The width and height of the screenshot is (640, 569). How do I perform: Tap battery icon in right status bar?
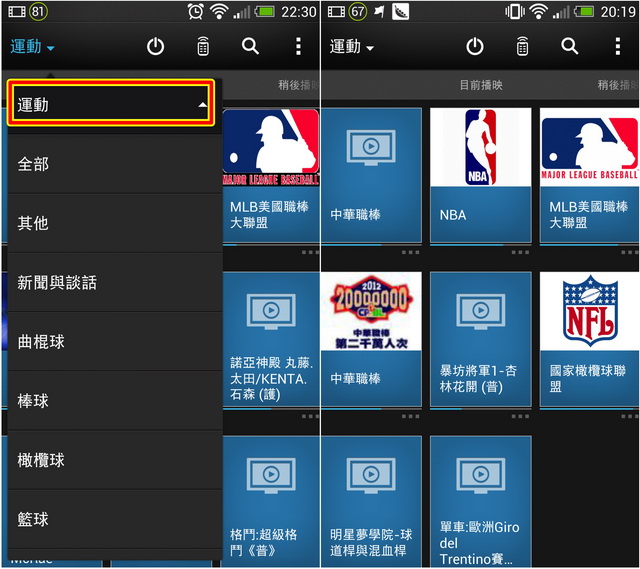(584, 11)
